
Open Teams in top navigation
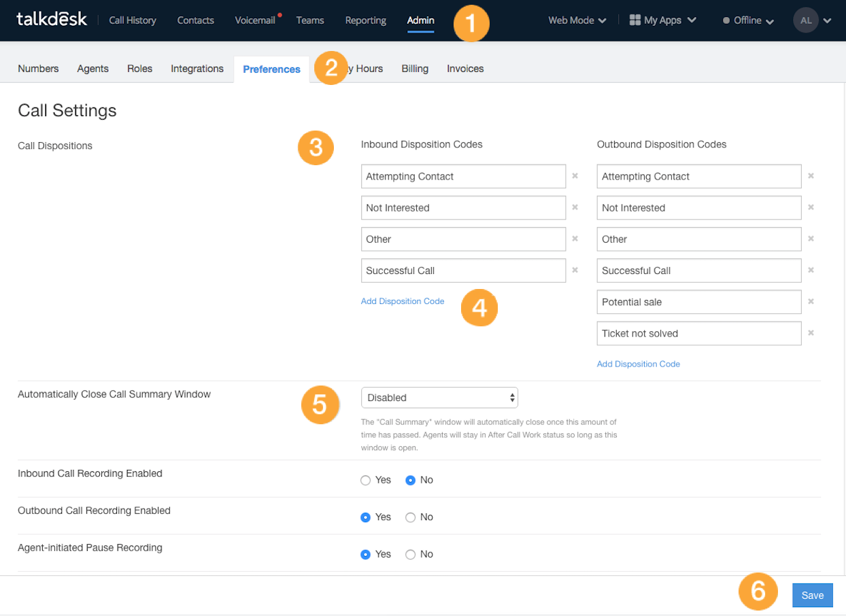[310, 20]
